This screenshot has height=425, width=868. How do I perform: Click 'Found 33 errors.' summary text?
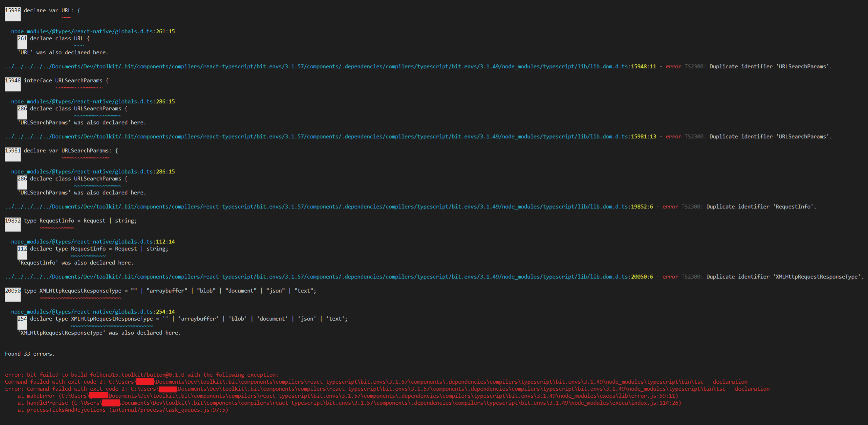(x=30, y=354)
